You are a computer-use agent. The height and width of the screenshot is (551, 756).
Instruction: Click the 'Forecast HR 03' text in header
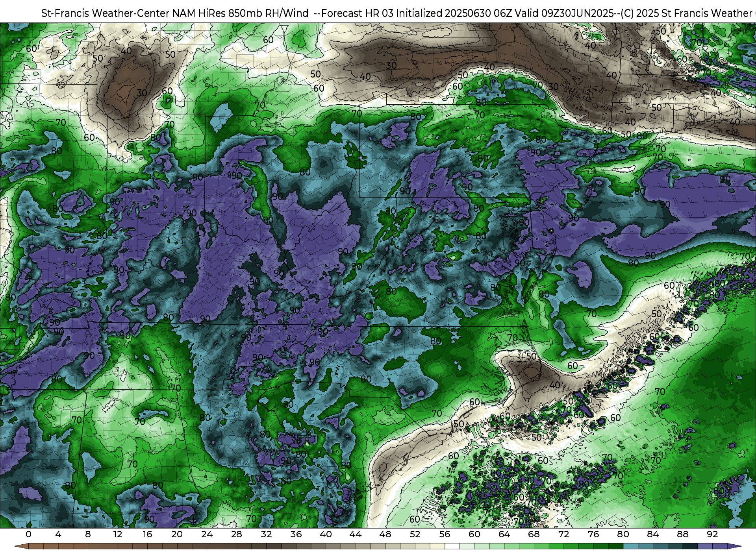pyautogui.click(x=358, y=13)
